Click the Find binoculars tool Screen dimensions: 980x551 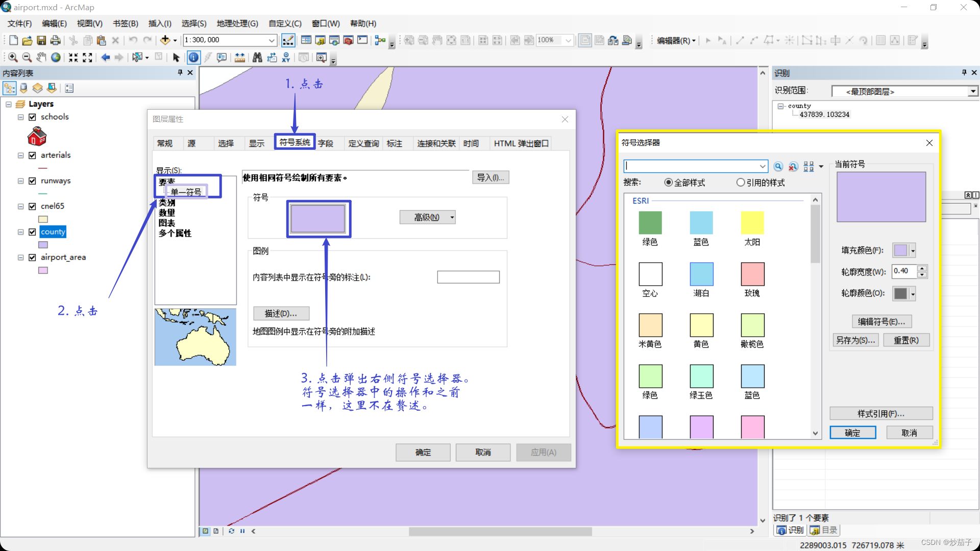[x=257, y=58]
